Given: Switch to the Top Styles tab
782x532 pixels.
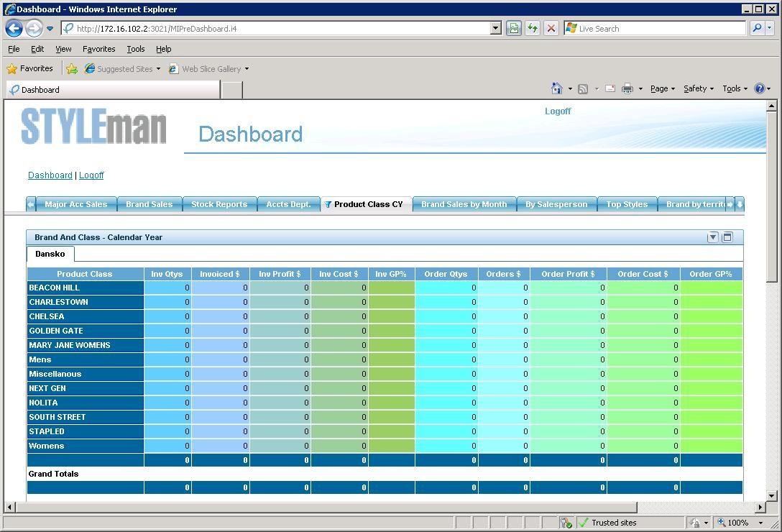Looking at the screenshot, I should point(627,204).
